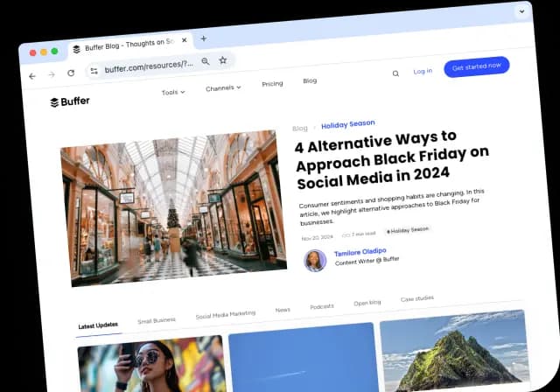Click the zoom magnifier icon in address bar
Screen dimensions: 560x392
pos(206,61)
